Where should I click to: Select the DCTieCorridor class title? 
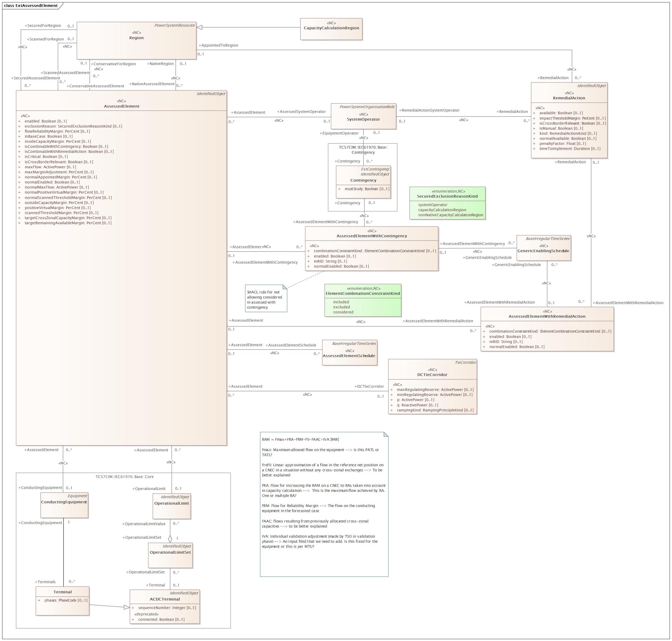pyautogui.click(x=432, y=375)
